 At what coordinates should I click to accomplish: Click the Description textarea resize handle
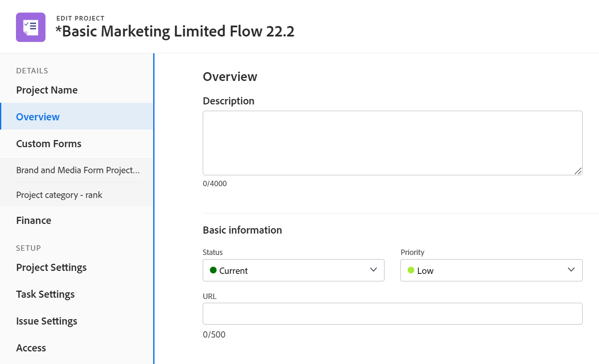tap(578, 171)
